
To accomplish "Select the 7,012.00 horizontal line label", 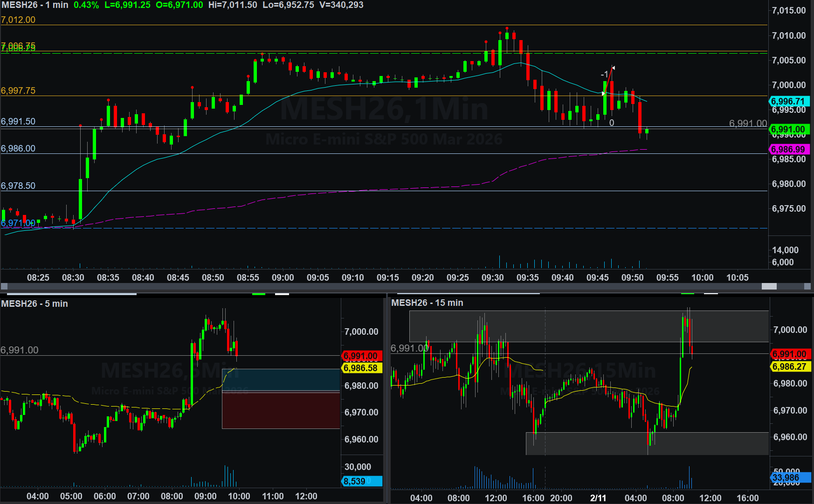I will (18, 20).
